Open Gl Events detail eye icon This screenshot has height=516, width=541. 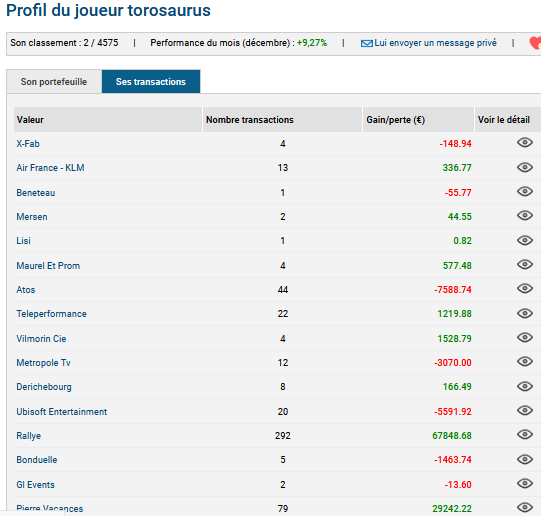525,484
